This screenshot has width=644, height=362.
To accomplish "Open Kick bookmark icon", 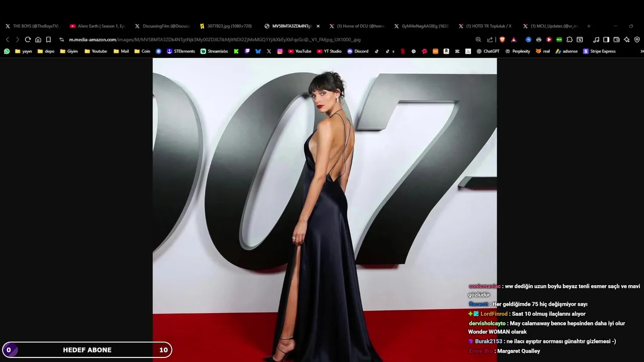I will 236,51.
